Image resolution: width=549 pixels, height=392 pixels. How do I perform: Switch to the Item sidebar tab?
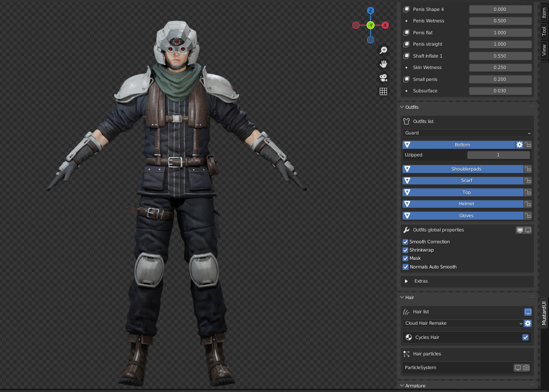tap(544, 12)
